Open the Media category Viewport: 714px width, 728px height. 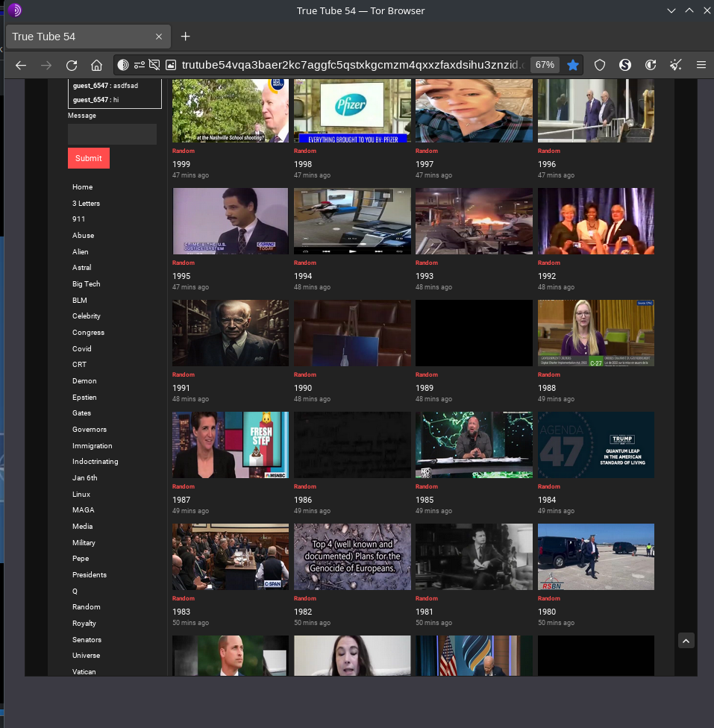point(82,527)
